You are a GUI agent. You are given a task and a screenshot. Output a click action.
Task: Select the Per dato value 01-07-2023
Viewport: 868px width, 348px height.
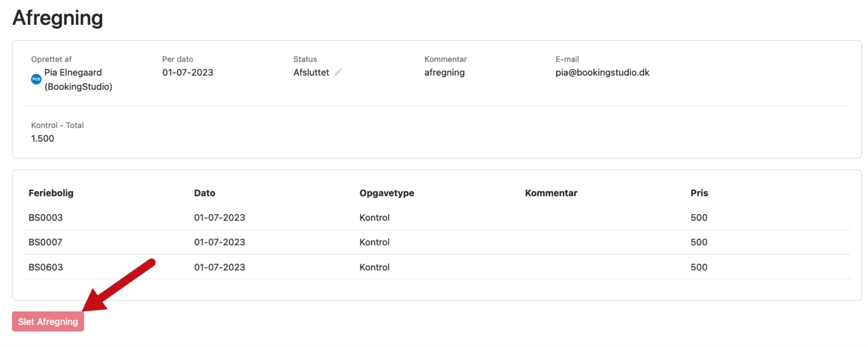[x=188, y=72]
